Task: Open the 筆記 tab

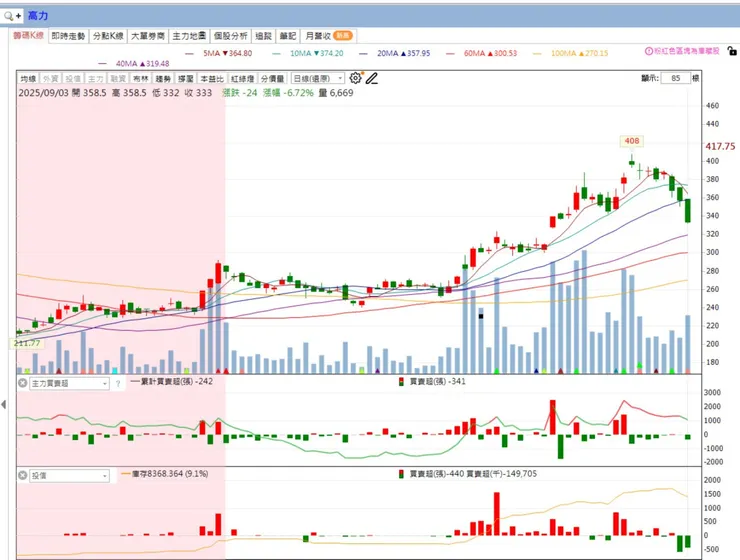Action: point(287,36)
